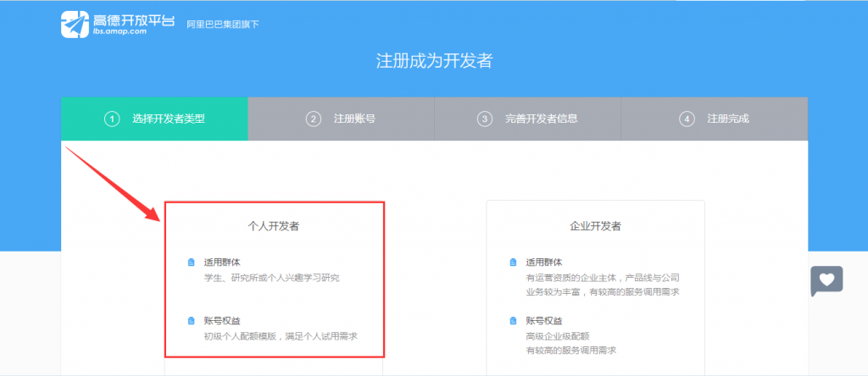Choose the 个人开发者 card title
The height and width of the screenshot is (376, 868).
(273, 227)
